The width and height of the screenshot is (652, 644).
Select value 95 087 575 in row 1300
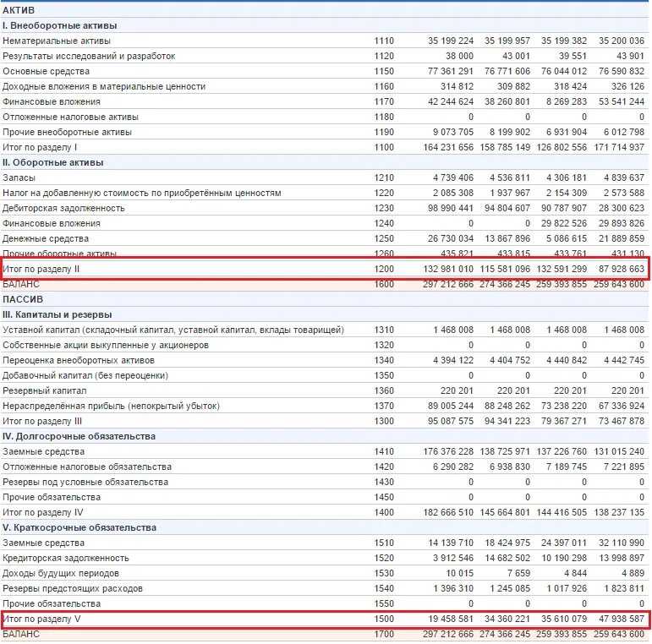(451, 421)
